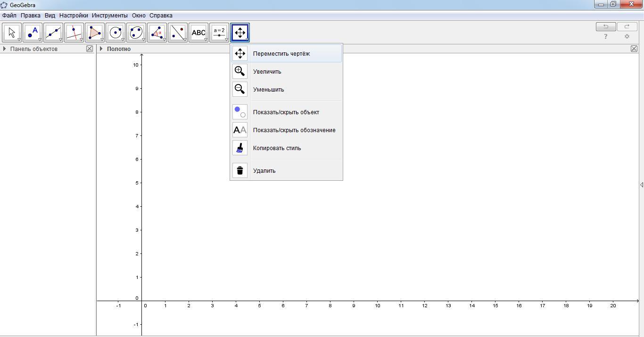Click the Полотно panel title
The height and width of the screenshot is (337, 644).
pos(119,49)
